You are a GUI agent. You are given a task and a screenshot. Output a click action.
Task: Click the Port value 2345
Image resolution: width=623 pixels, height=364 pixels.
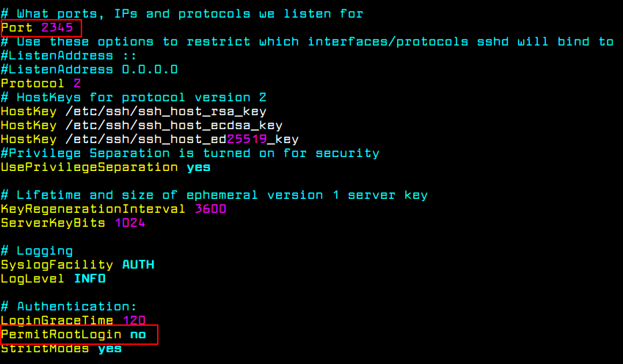[x=57, y=28]
